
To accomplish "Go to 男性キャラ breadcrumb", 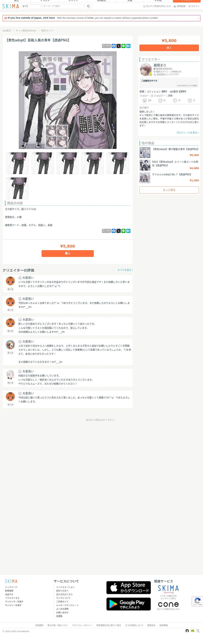I will pyautogui.click(x=47, y=30).
